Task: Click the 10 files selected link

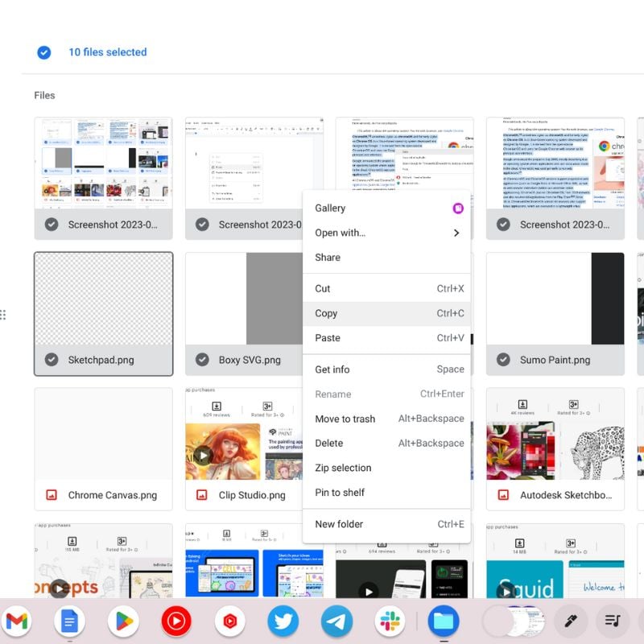Action: point(109,52)
